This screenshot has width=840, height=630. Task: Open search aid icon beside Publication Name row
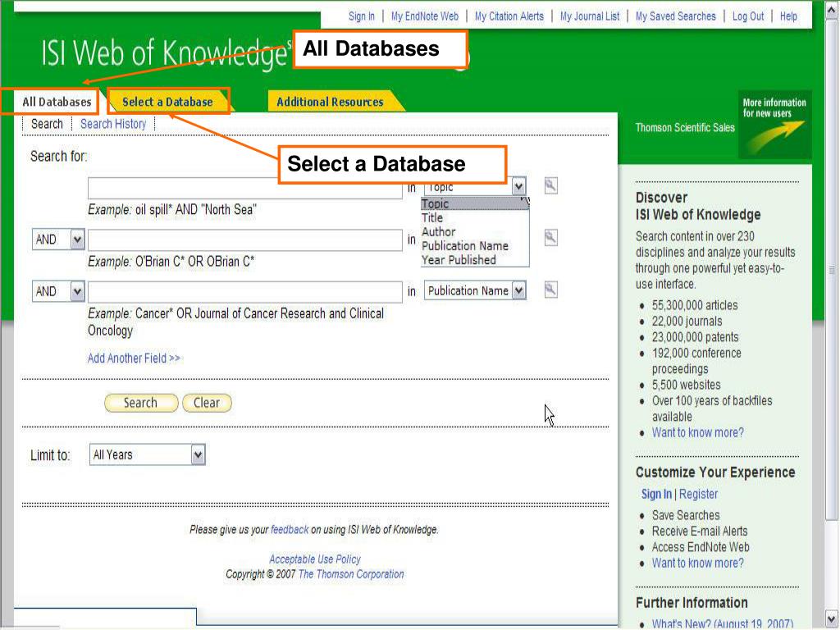coord(550,290)
